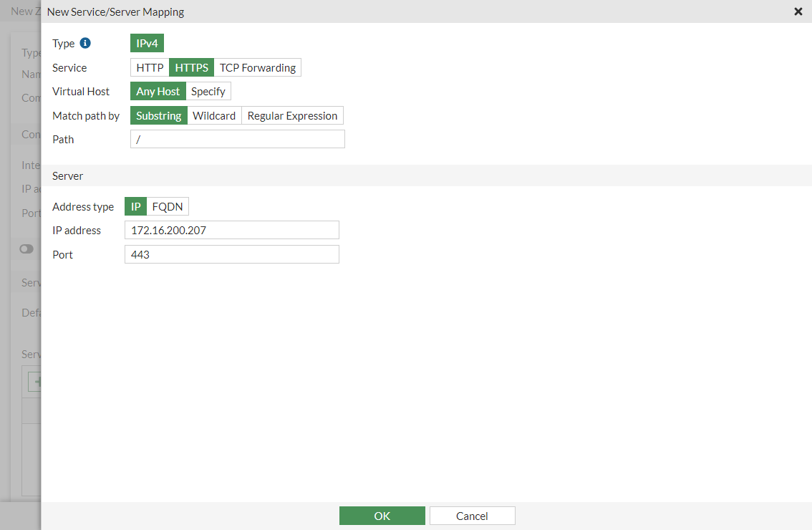Select Any Host for Virtual Host

tap(158, 91)
